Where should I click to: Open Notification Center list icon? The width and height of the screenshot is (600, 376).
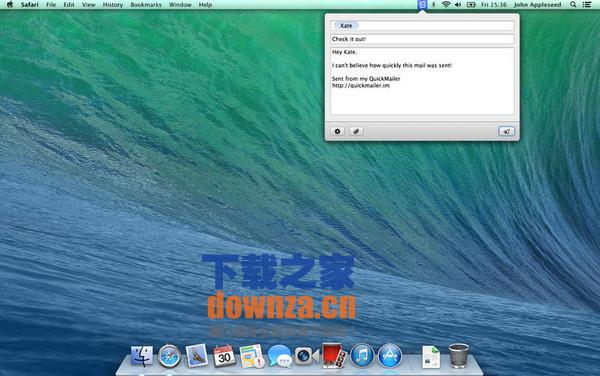pyautogui.click(x=587, y=5)
